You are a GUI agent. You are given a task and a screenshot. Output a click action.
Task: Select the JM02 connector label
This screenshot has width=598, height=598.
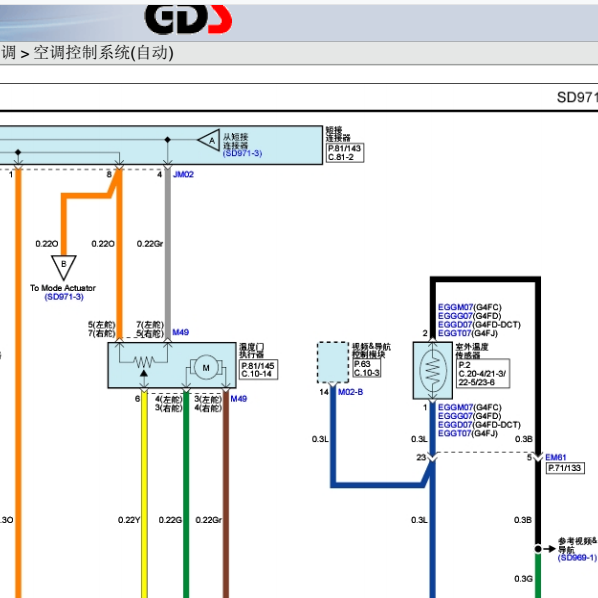[x=183, y=174]
